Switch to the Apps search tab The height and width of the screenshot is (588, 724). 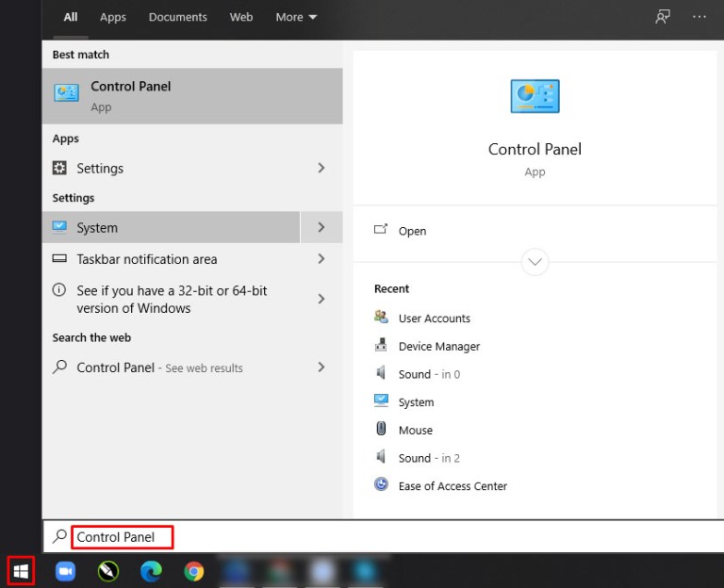113,17
